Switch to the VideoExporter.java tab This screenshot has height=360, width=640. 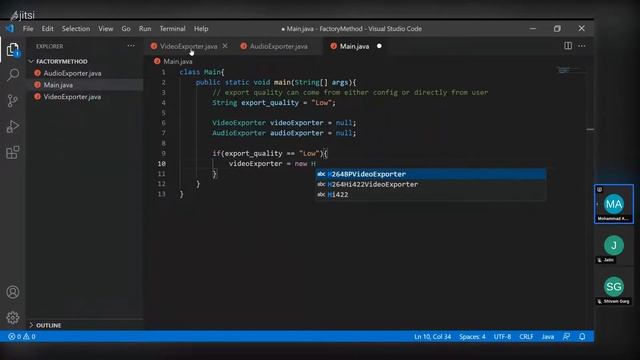189,46
